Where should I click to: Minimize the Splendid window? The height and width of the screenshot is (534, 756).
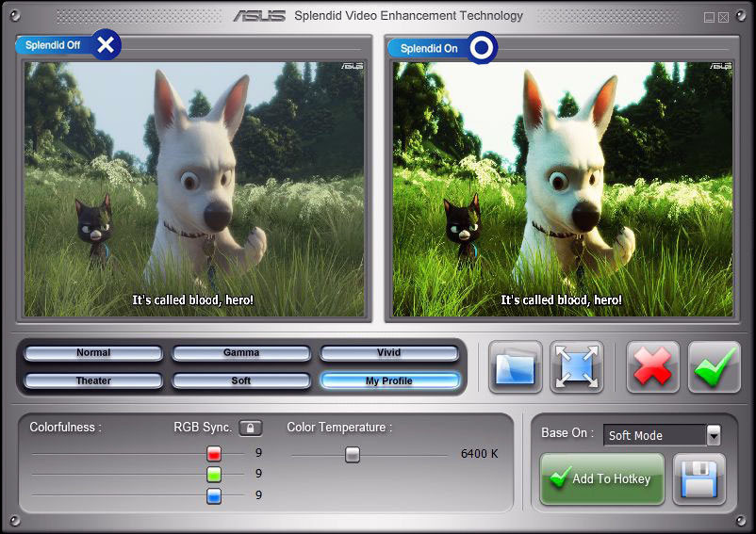709,17
